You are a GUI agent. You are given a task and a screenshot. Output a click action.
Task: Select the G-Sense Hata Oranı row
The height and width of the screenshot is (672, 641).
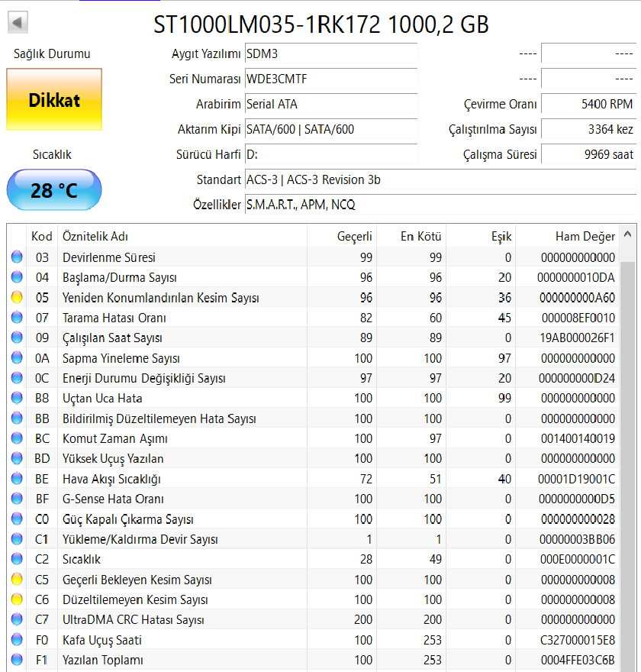pyautogui.click(x=314, y=499)
